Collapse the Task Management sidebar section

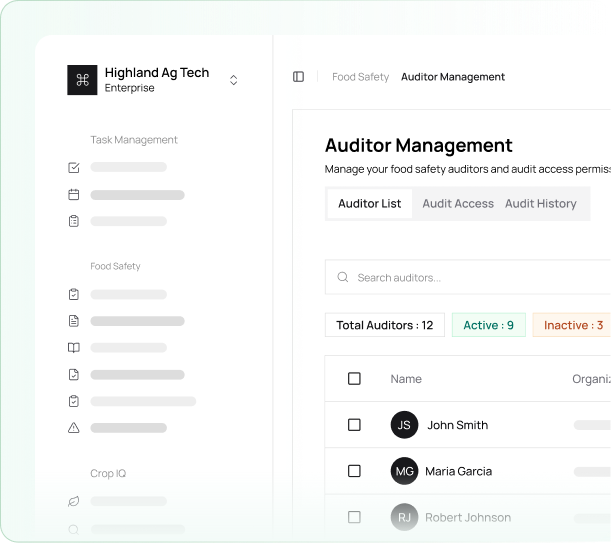134,140
